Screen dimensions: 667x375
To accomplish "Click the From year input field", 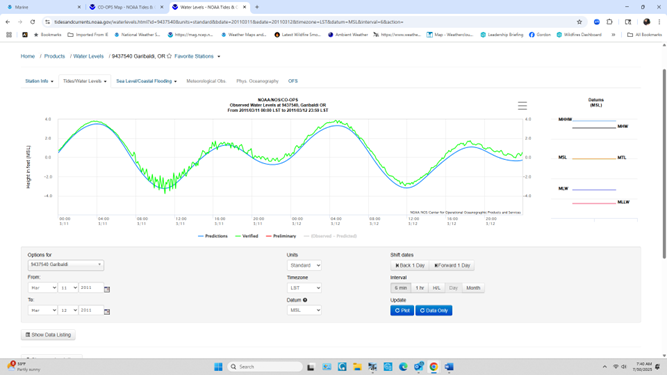I will pos(91,288).
